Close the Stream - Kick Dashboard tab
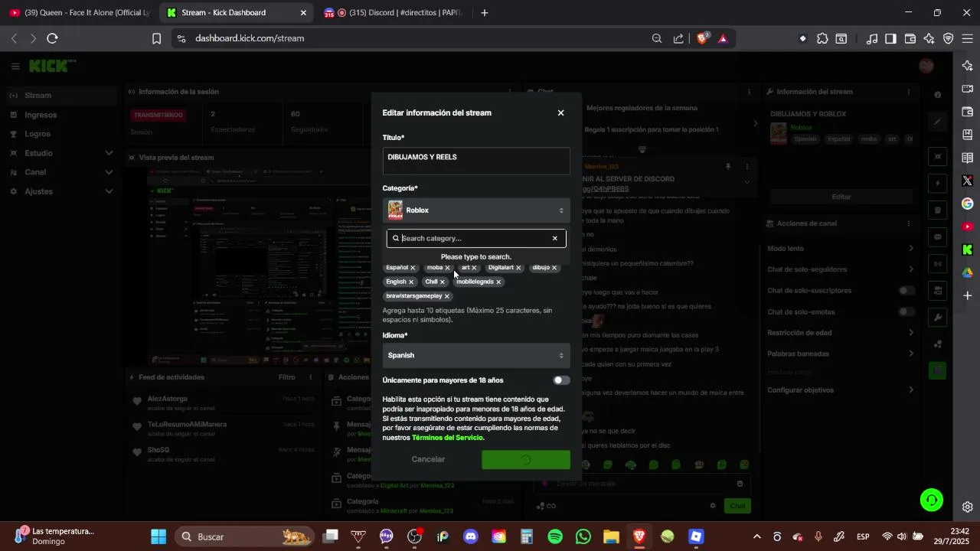The width and height of the screenshot is (980, 551). 303,13
